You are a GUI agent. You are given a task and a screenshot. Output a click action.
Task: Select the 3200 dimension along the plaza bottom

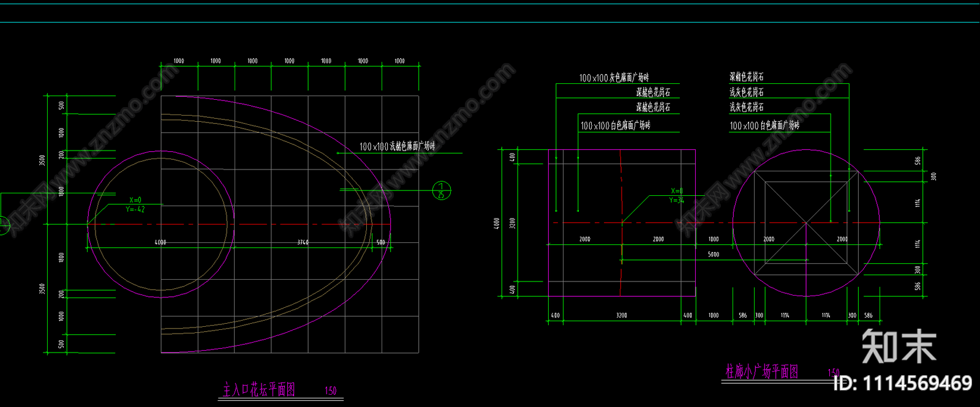[x=621, y=315]
